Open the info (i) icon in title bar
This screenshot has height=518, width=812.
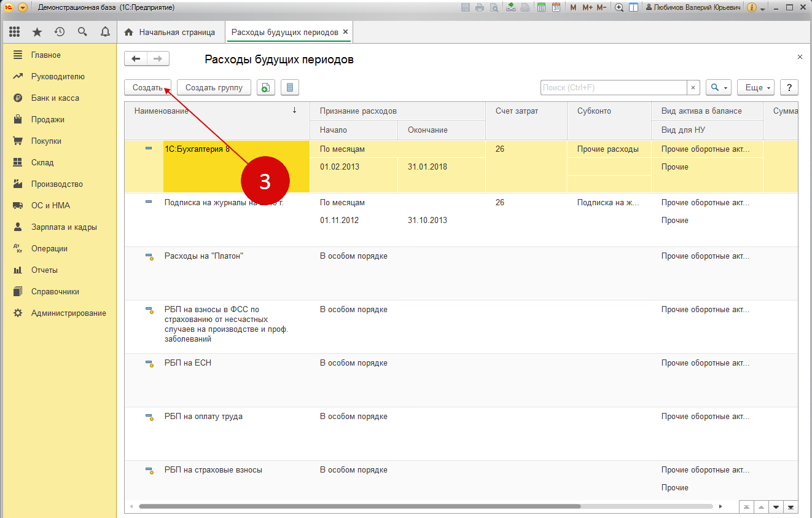(752, 7)
